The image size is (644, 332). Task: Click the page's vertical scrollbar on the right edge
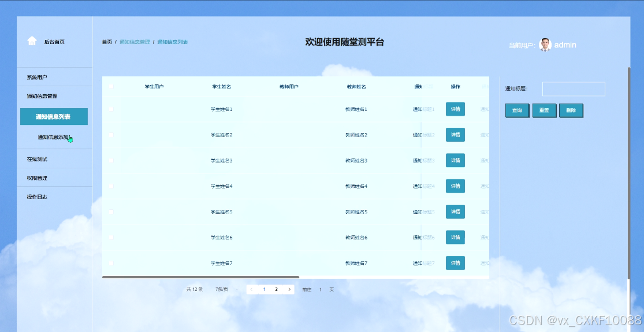629,173
